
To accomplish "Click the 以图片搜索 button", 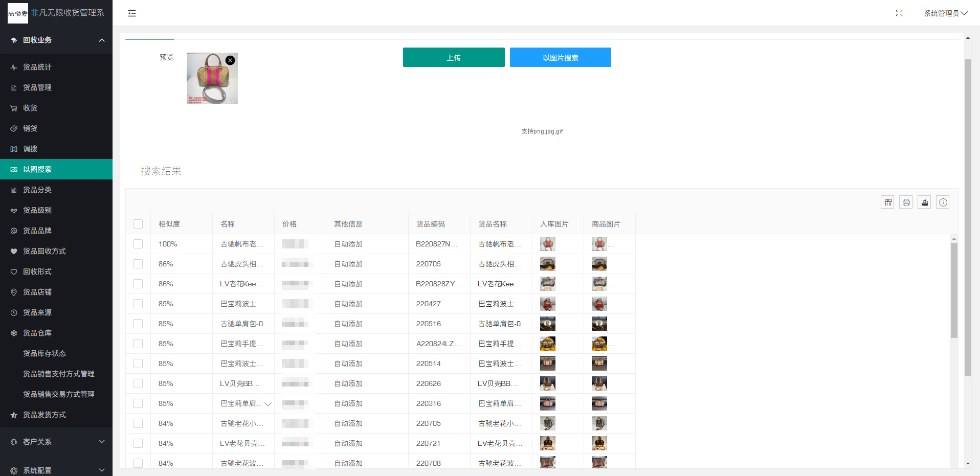I will click(560, 57).
